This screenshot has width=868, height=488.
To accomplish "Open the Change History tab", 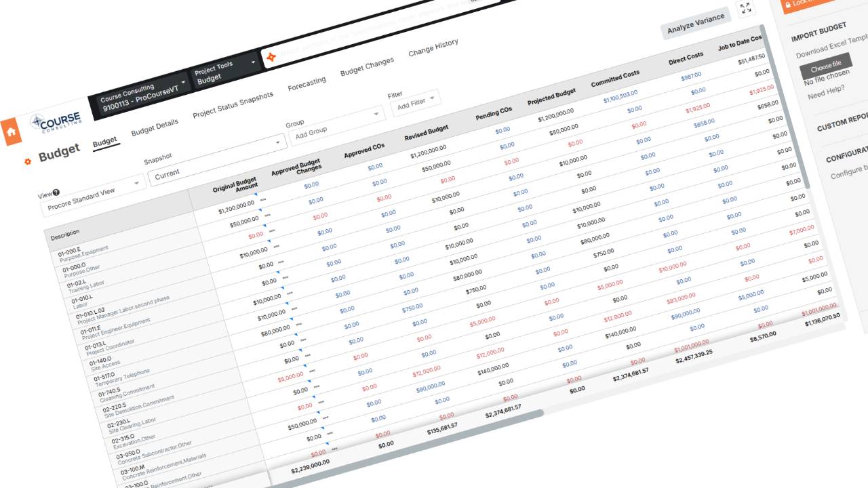I will click(x=433, y=47).
